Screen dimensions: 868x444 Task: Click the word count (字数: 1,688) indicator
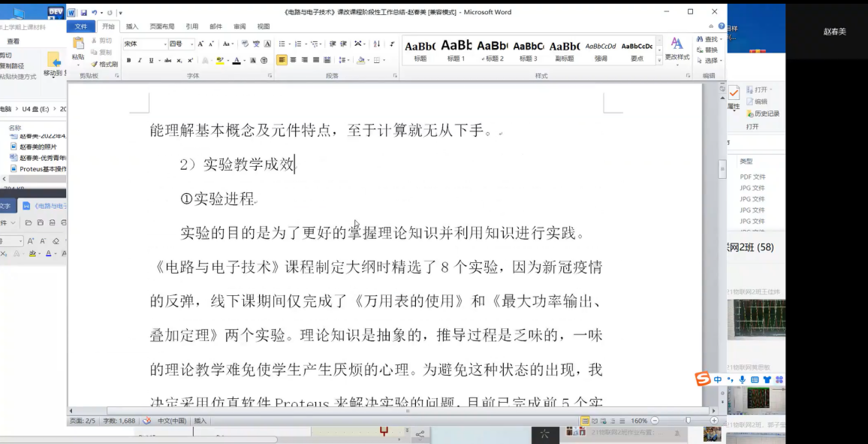[x=119, y=421]
